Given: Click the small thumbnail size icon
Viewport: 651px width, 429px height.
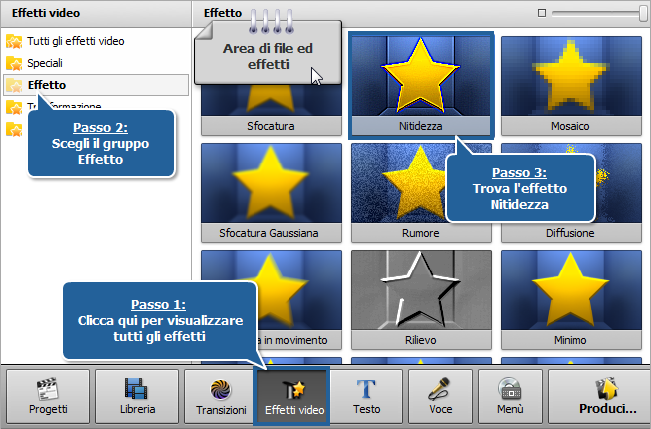Looking at the screenshot, I should [542, 13].
